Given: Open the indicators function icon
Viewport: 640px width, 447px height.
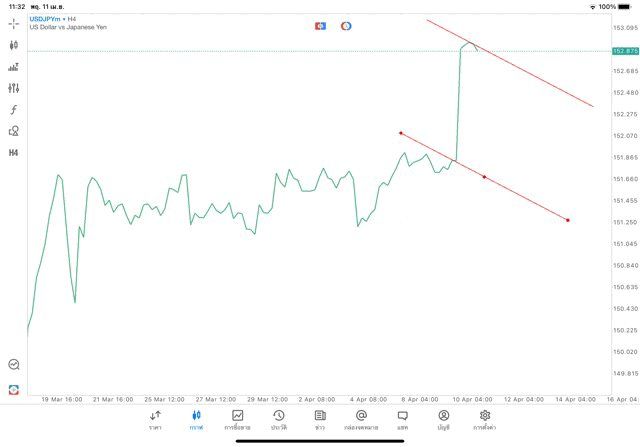Looking at the screenshot, I should [14, 110].
